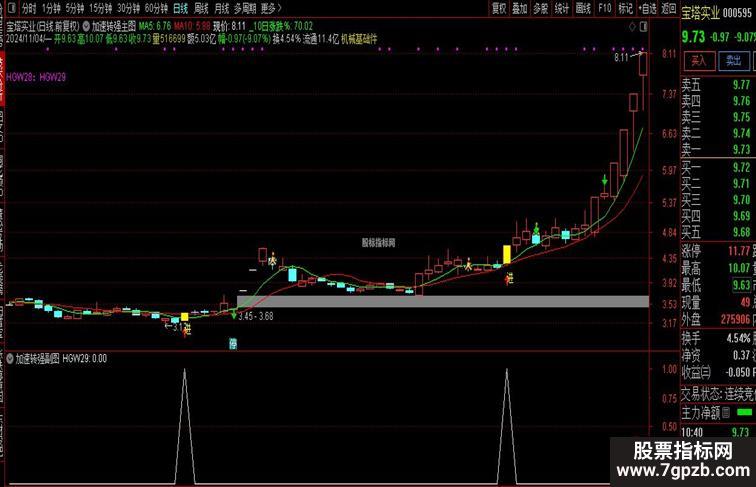This screenshot has height=487, width=756.
Task: Click the 加速转强副图 sub-chart label
Action: coord(38,359)
